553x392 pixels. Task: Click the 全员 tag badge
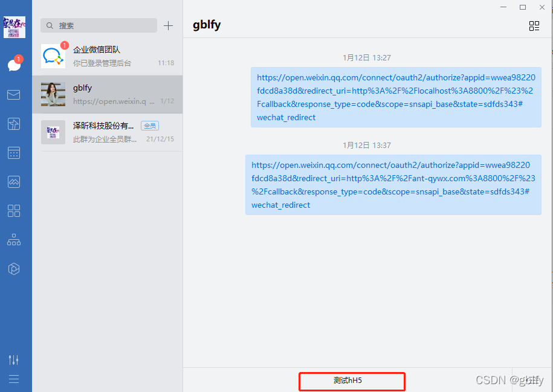pos(150,126)
